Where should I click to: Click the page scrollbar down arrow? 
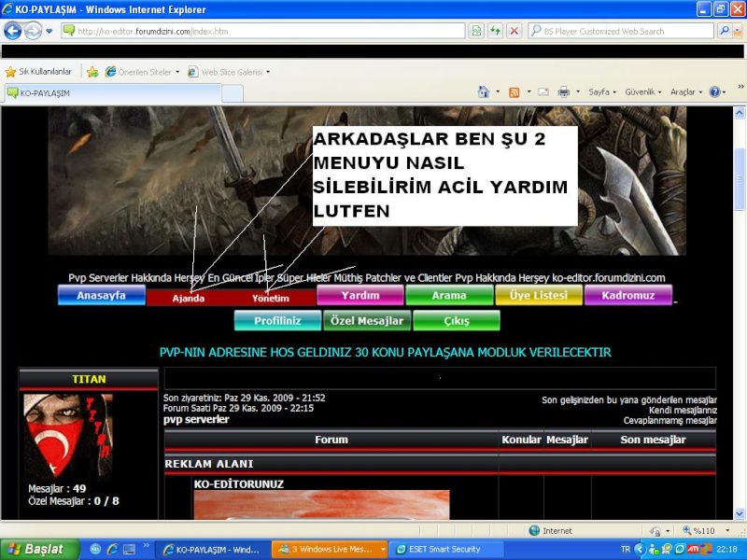(x=740, y=514)
